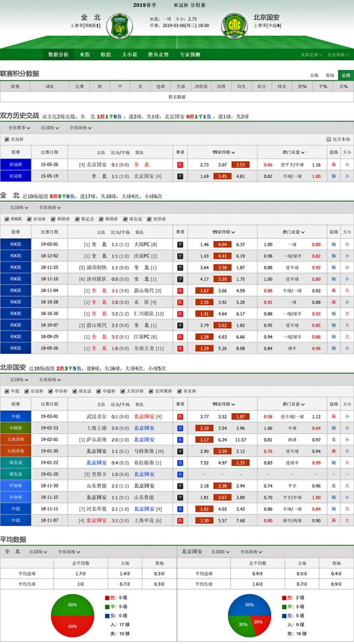This screenshot has height=644, width=354.
Task: Click the 负 result badge in 里耶卡 row
Action: point(180,474)
